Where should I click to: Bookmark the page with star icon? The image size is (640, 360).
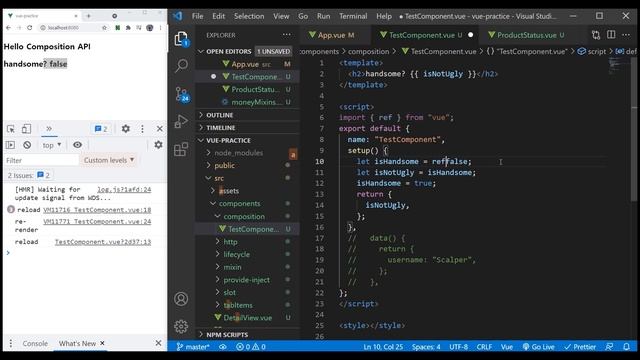click(x=104, y=28)
